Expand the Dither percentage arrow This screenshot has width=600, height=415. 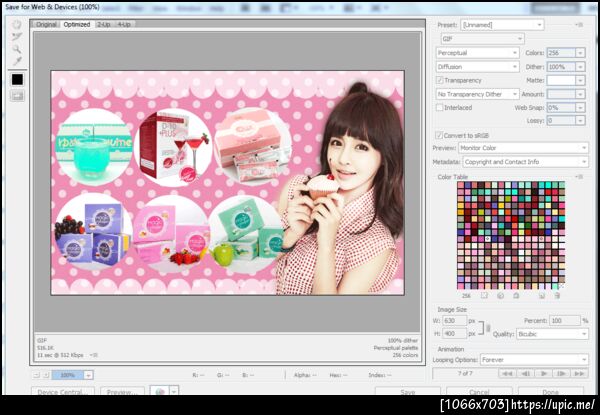(580, 67)
